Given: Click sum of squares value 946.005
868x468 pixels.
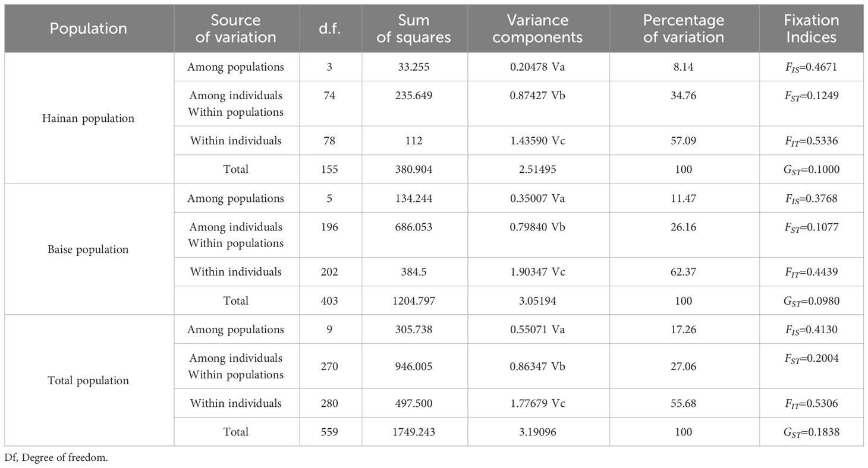Looking at the screenshot, I should point(414,366).
